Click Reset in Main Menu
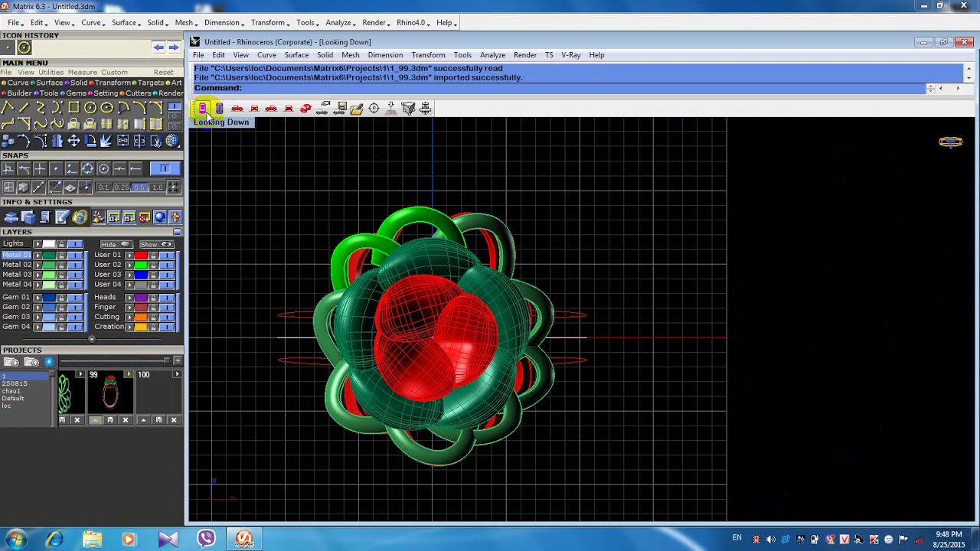Viewport: 980px width, 551px height. 164,73
